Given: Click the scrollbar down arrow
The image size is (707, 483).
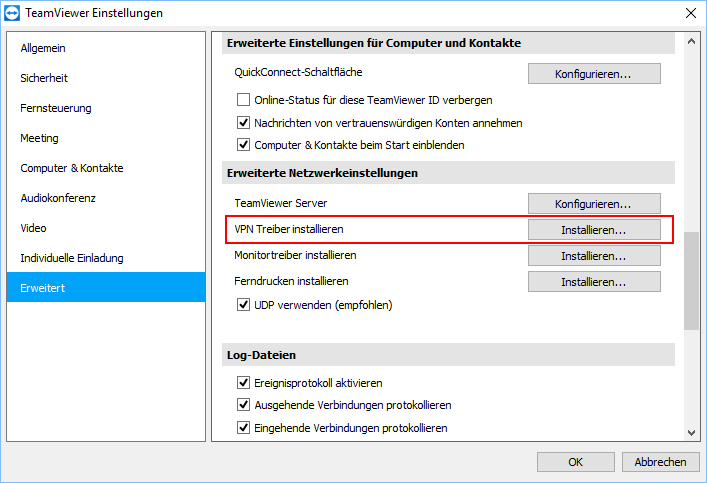Looking at the screenshot, I should pos(691,432).
